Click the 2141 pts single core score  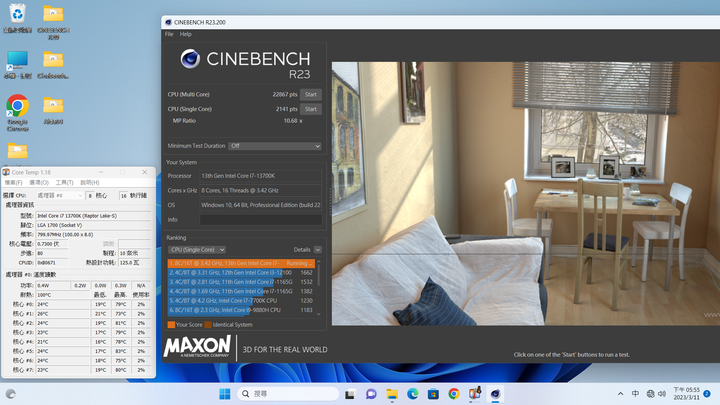(x=287, y=109)
